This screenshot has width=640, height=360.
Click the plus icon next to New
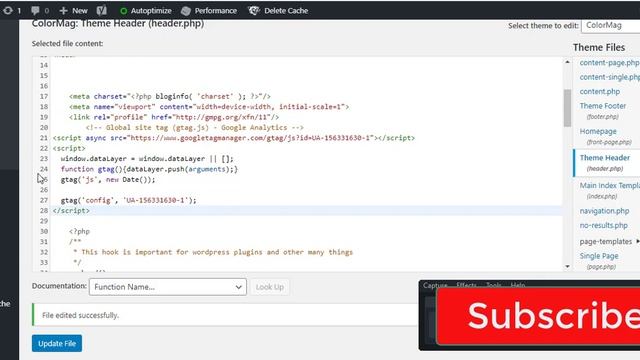[x=63, y=11]
